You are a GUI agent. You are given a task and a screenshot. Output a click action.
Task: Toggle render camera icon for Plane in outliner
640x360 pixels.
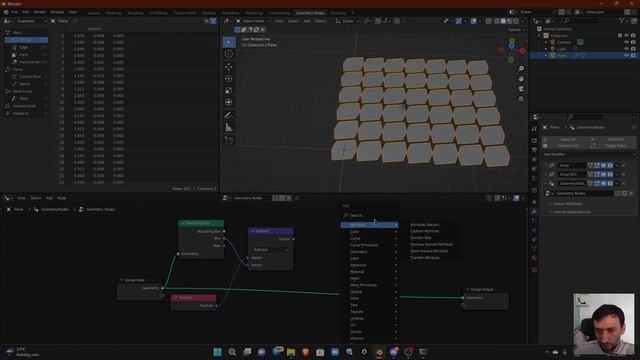point(633,55)
